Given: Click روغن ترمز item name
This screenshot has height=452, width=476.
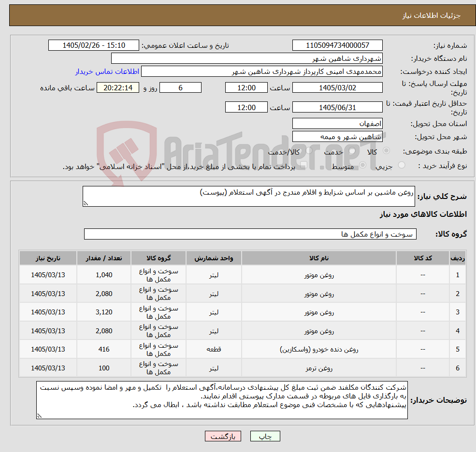Looking at the screenshot, I should pos(319,368).
